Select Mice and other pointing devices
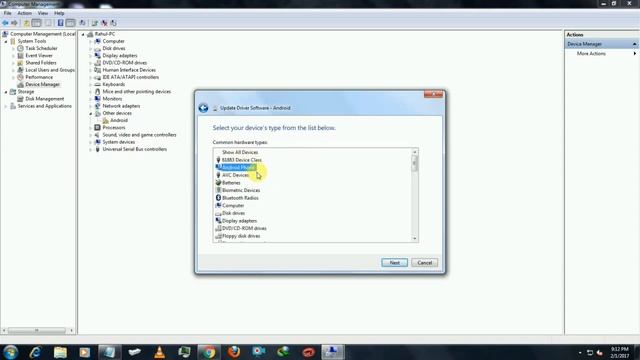This screenshot has width=640, height=360. coord(136,92)
